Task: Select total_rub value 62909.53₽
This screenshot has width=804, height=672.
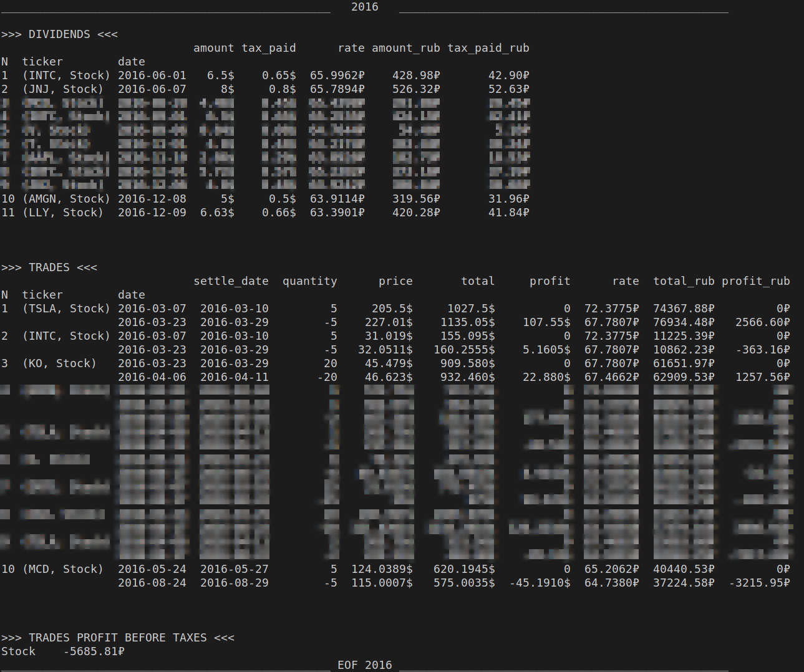Action: coord(684,377)
